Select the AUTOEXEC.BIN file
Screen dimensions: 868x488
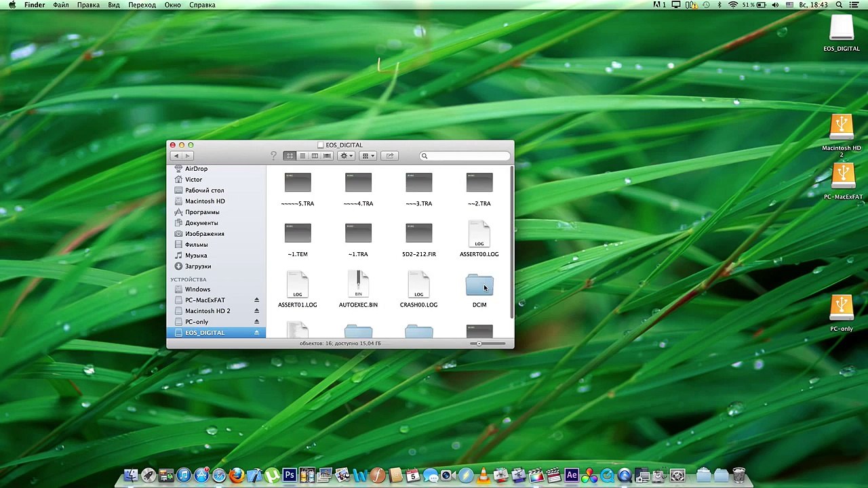pyautogui.click(x=358, y=284)
